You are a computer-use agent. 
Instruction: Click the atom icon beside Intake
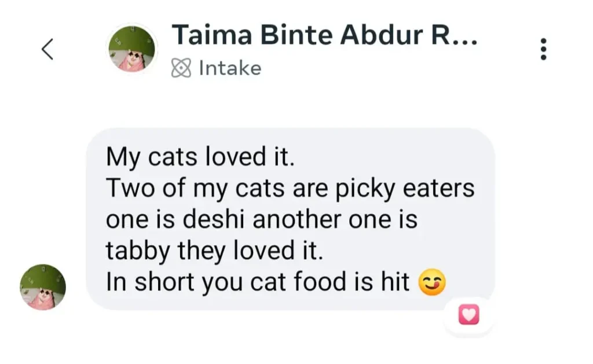coord(181,69)
